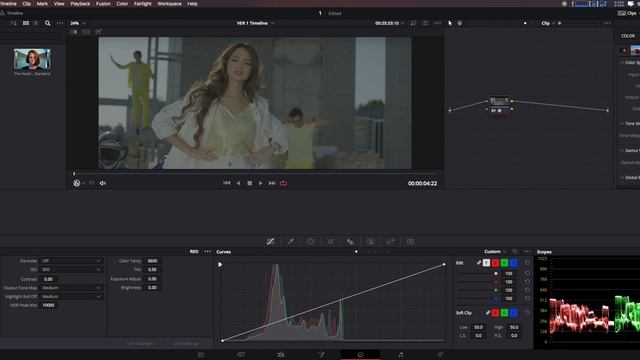Screen dimensions: 640x360
Task: Reset the Edit curve channels
Action: (527, 263)
